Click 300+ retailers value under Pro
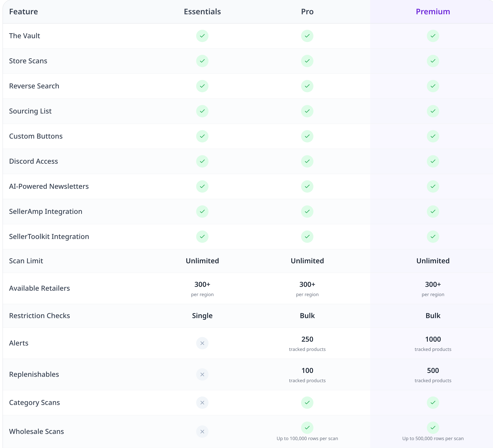493x448 pixels. click(307, 284)
